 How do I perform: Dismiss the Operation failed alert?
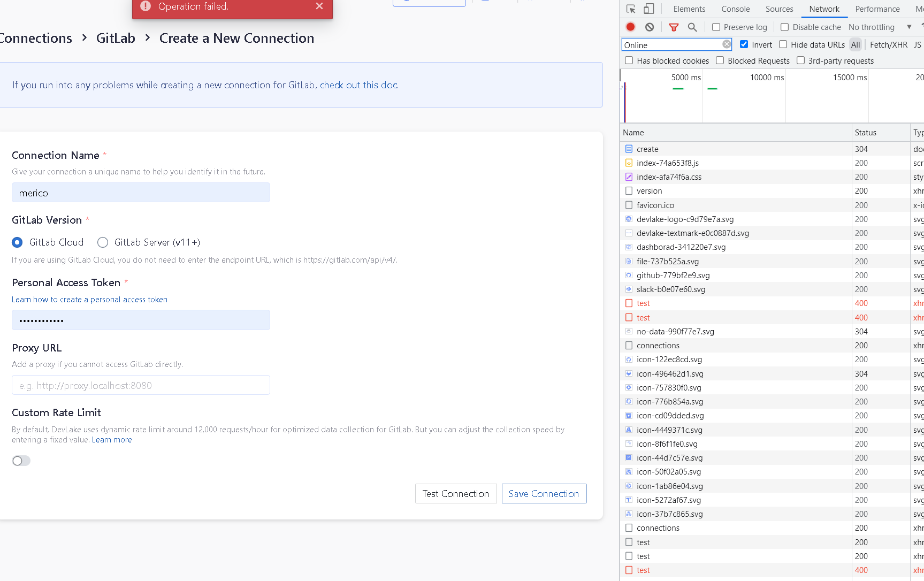coord(319,6)
